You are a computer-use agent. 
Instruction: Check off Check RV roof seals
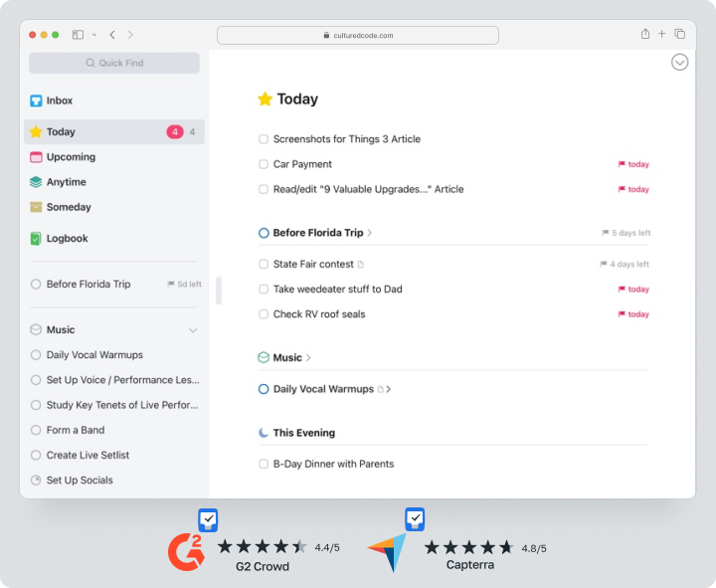click(x=264, y=314)
